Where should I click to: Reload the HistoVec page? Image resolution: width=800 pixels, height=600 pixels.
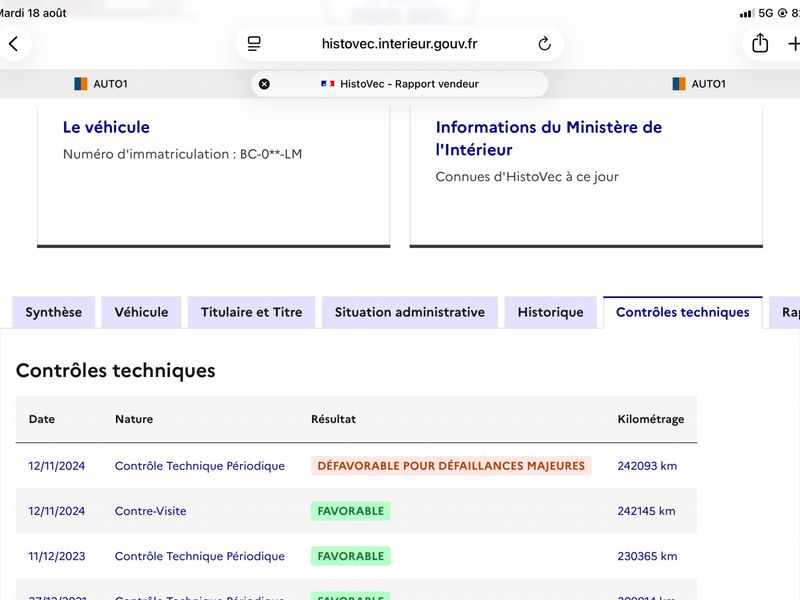544,43
